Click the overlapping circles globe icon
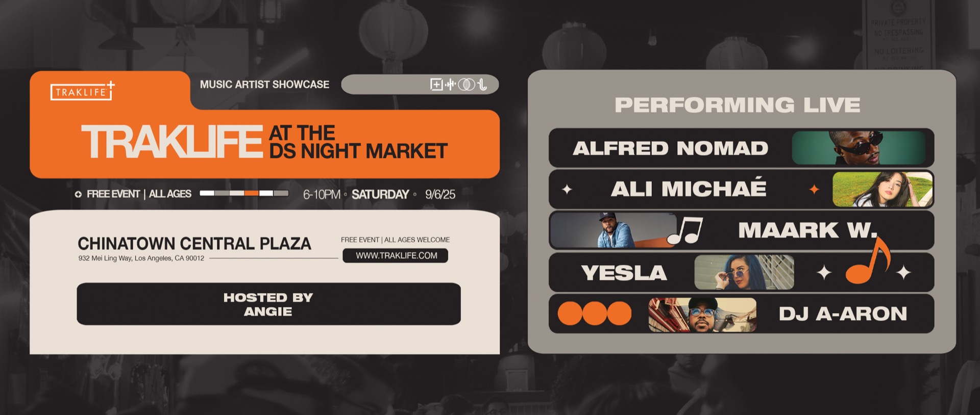 point(467,85)
